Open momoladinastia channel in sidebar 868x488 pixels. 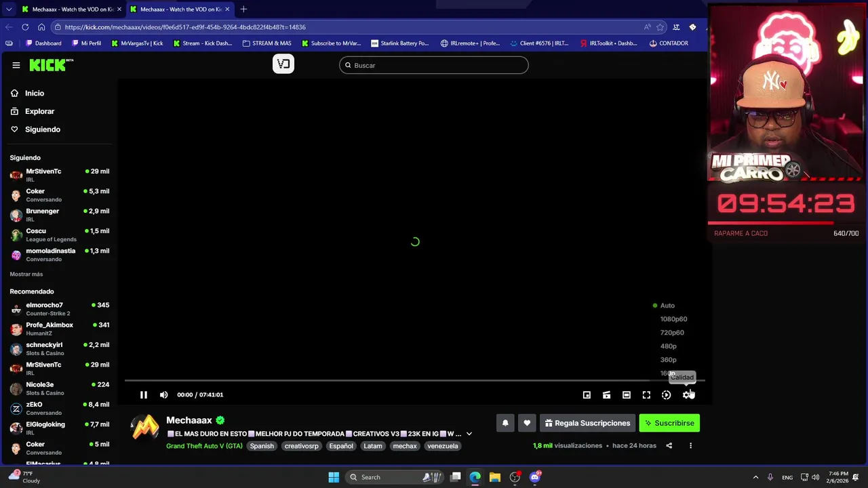pos(60,255)
